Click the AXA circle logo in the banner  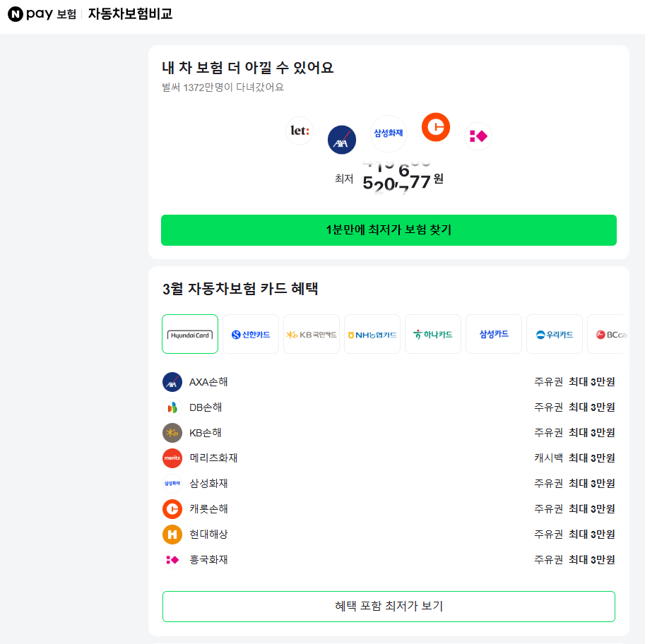tap(341, 140)
